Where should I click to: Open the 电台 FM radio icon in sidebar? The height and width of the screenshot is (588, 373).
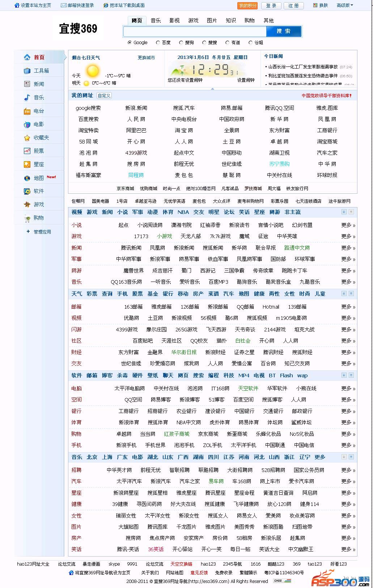[27, 111]
